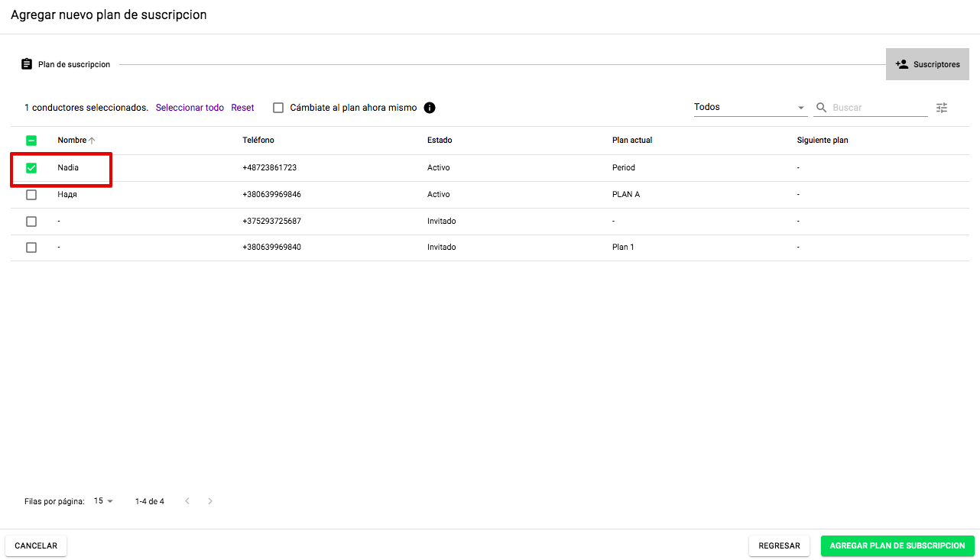
Task: Click the CANCELAR button
Action: click(x=36, y=546)
